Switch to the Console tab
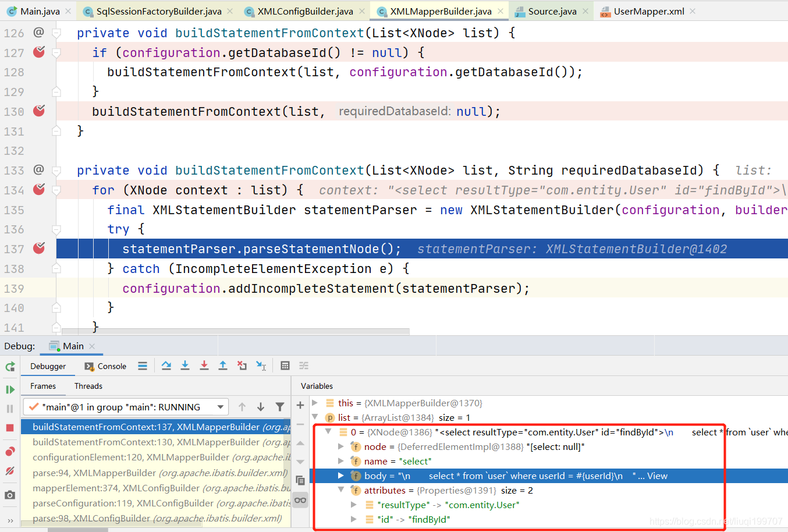 [x=105, y=366]
